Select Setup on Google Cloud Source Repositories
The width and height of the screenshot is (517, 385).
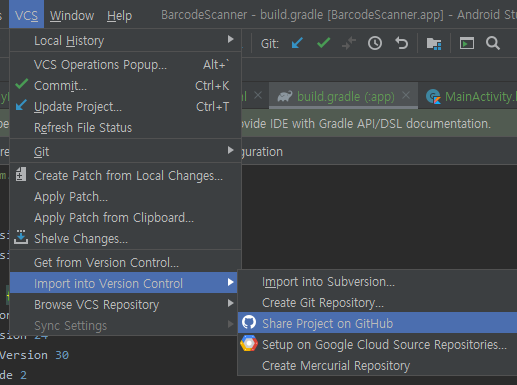[x=378, y=344]
